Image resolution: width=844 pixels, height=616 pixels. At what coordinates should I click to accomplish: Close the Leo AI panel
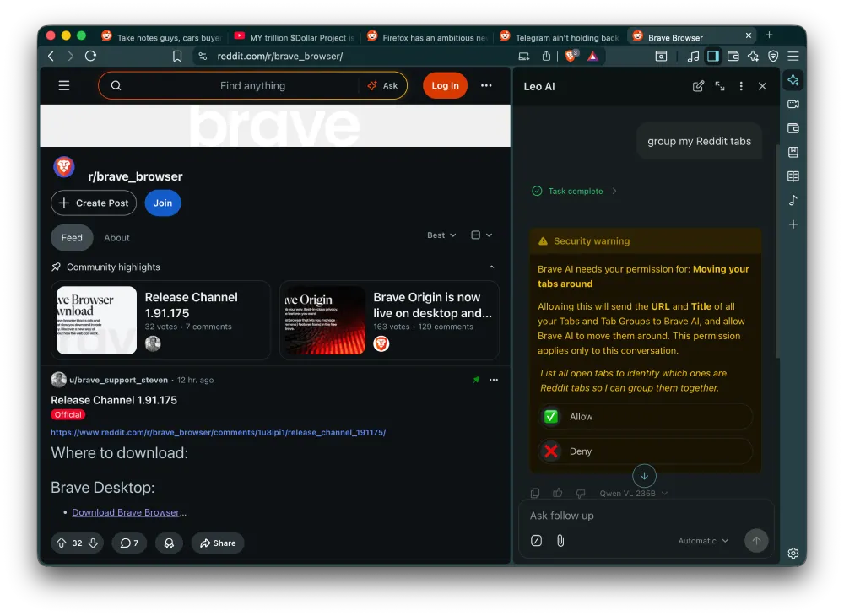(762, 86)
